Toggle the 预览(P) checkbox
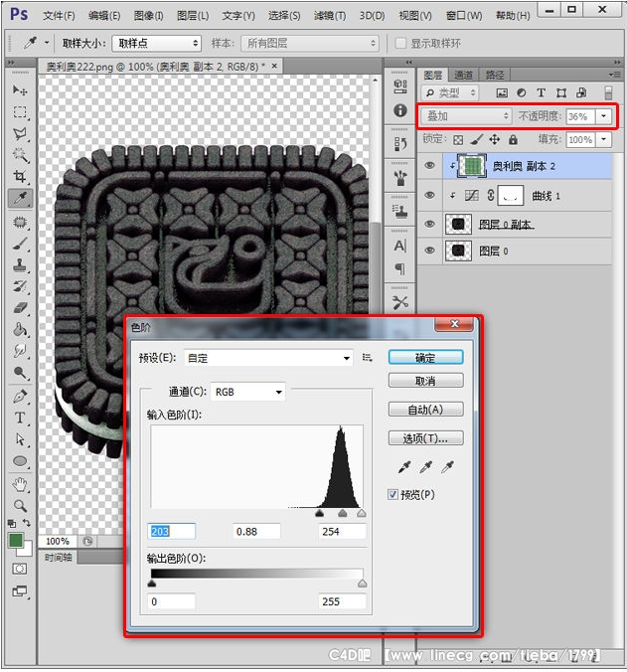627x672 pixels. tap(392, 495)
